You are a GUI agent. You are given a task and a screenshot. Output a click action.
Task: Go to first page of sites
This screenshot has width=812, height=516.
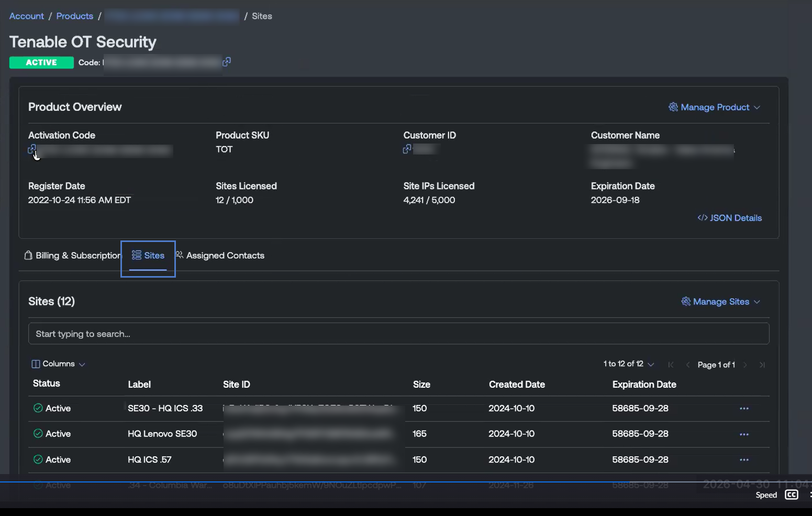(x=671, y=365)
